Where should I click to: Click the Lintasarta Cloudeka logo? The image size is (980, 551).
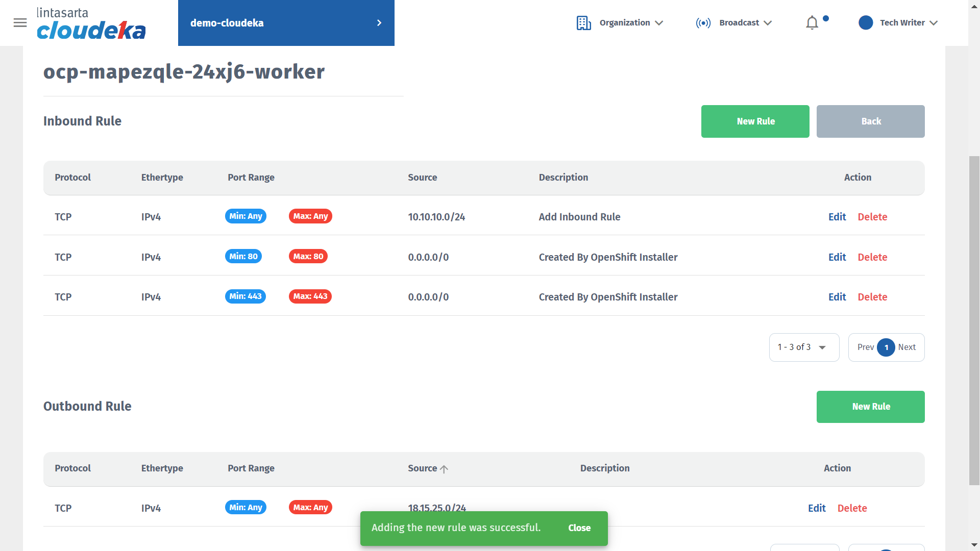point(91,23)
